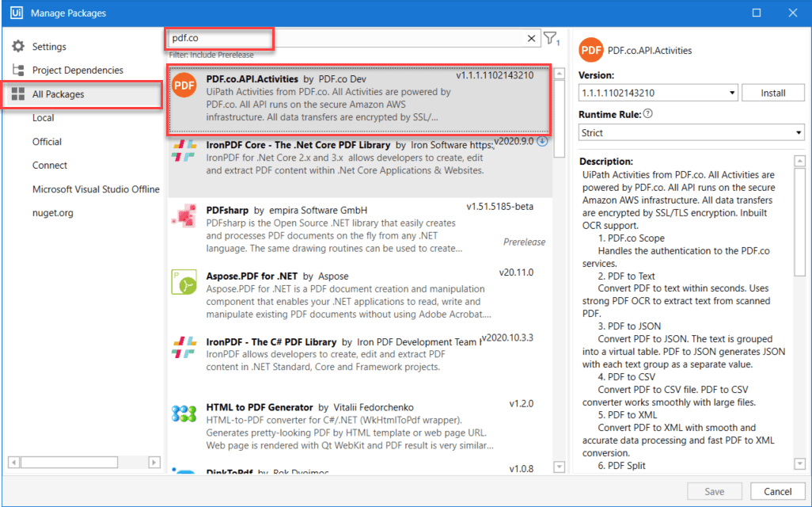Click the sidebar scroll left arrow
The width and height of the screenshot is (812, 507).
coord(14,462)
